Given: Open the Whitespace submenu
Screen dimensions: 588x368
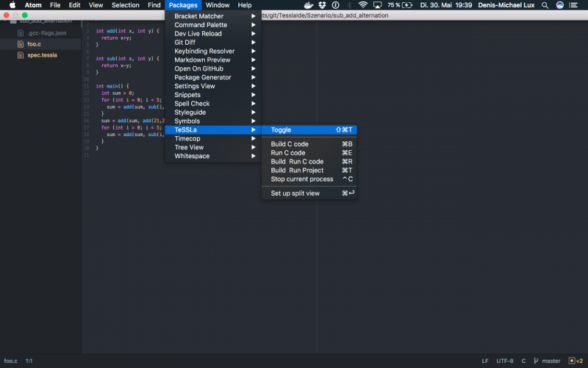Looking at the screenshot, I should [x=213, y=156].
